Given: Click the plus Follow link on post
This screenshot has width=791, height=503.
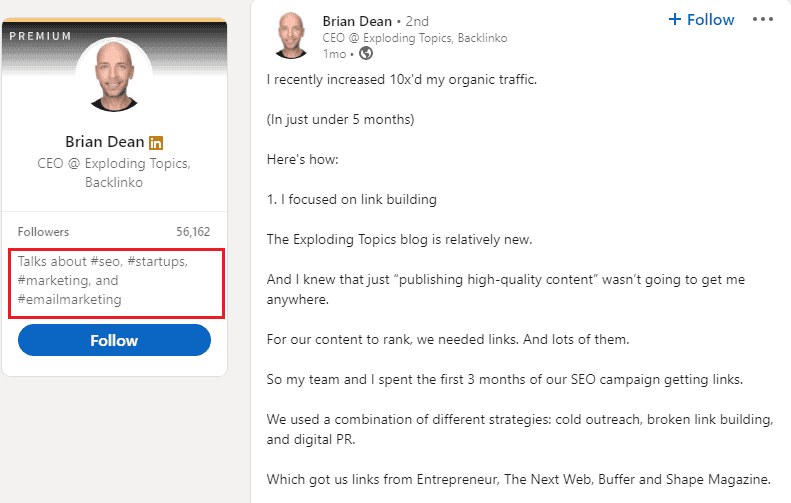Looking at the screenshot, I should [701, 20].
